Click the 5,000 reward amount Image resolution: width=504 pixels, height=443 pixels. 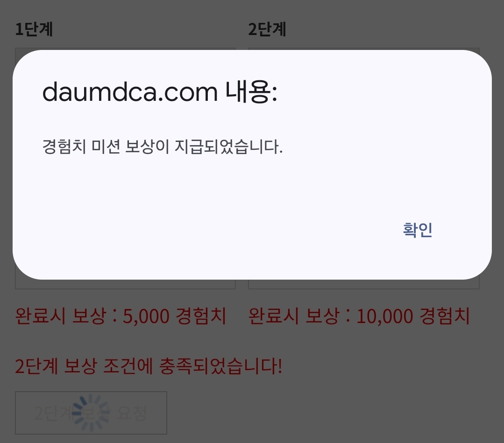146,316
